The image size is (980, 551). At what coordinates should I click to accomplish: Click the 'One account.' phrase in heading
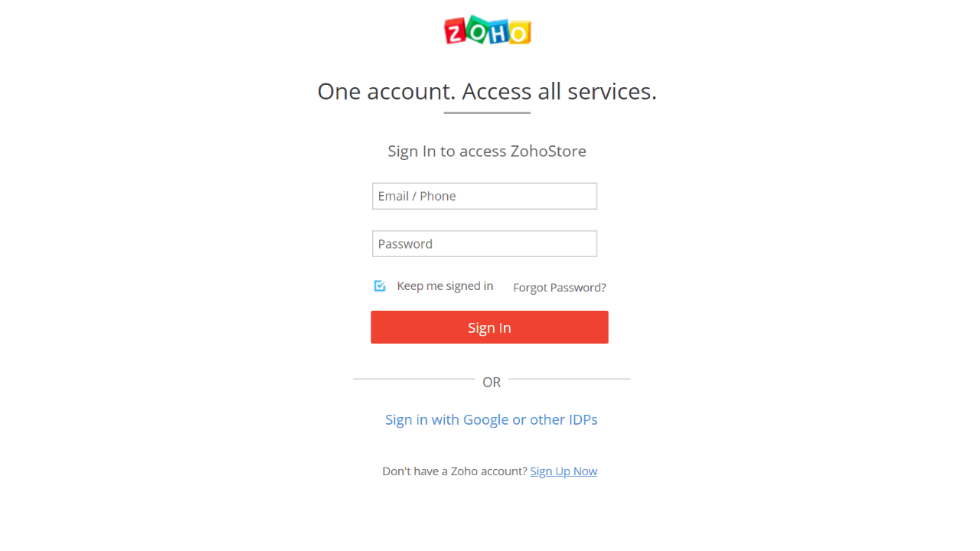(x=387, y=92)
